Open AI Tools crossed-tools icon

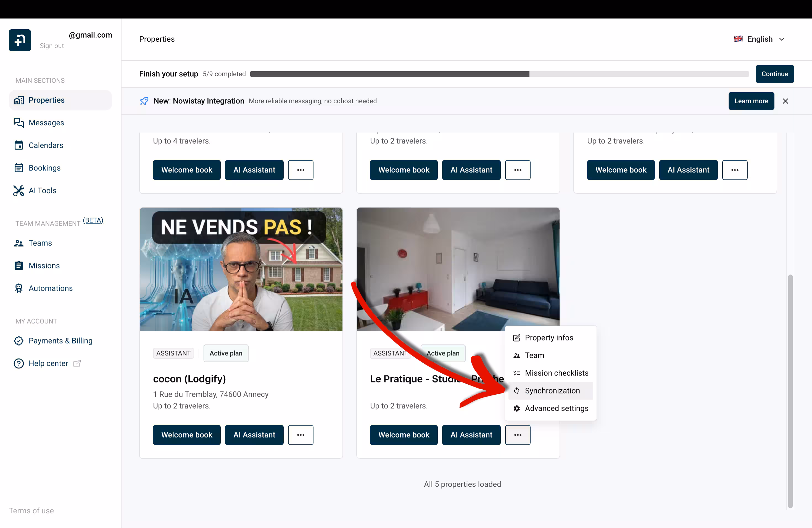[x=19, y=191]
